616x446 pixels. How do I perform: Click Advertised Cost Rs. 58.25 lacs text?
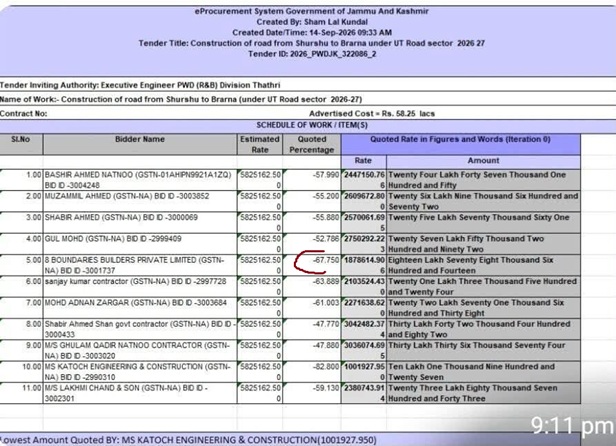point(372,114)
